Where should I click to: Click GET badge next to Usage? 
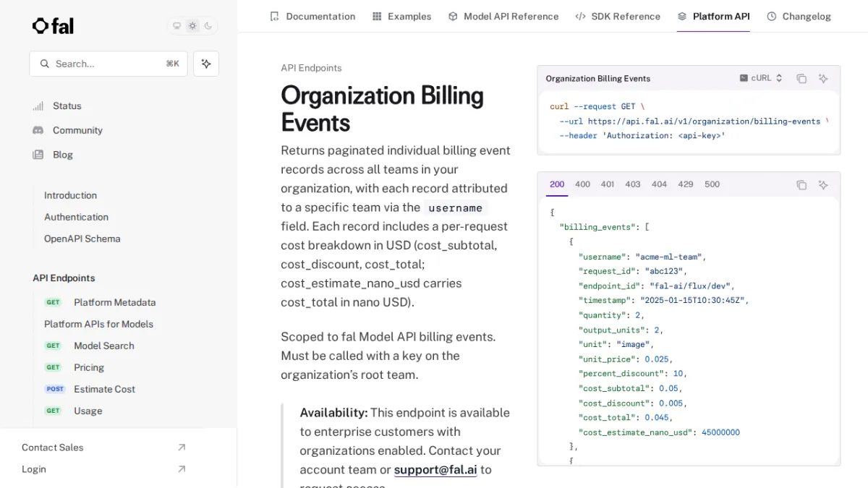54,411
